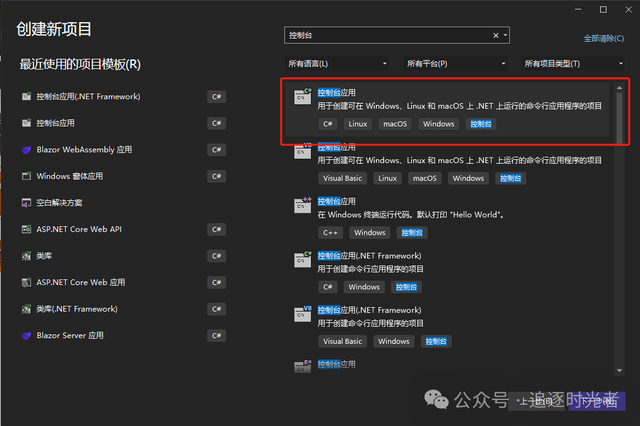
Task: Click icon of recent 控制台应用(.NET Framework) template
Action: [27, 97]
